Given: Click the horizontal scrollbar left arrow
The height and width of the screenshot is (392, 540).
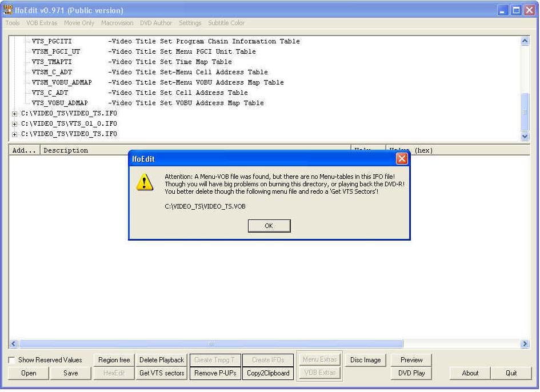Looking at the screenshot, I should click(x=14, y=343).
